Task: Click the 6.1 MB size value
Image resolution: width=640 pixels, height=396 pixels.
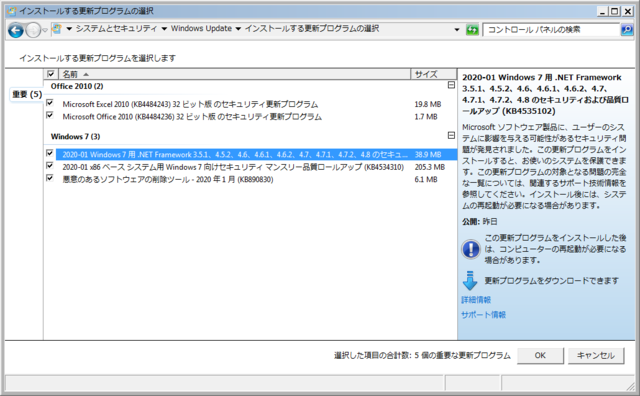Action: tap(426, 180)
